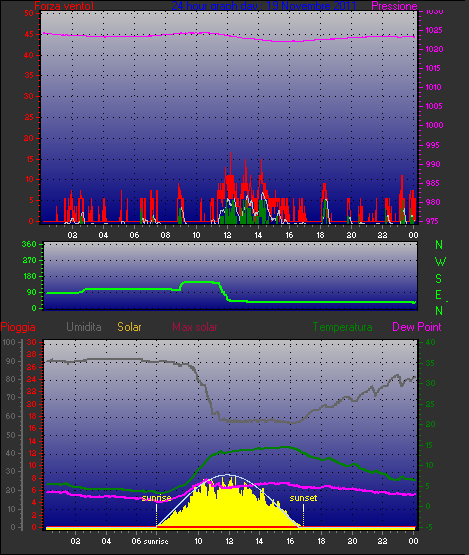Click the 270 value on the wind direction axis

(x=29, y=260)
